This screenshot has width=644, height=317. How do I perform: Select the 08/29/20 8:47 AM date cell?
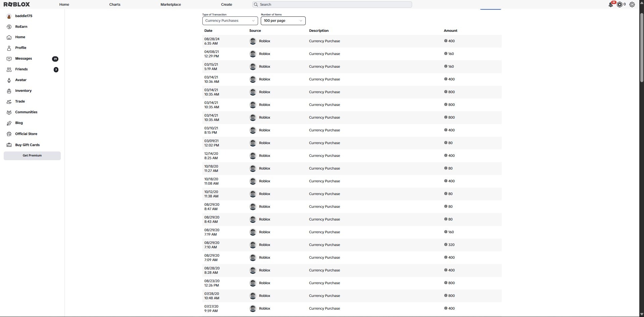click(x=212, y=207)
